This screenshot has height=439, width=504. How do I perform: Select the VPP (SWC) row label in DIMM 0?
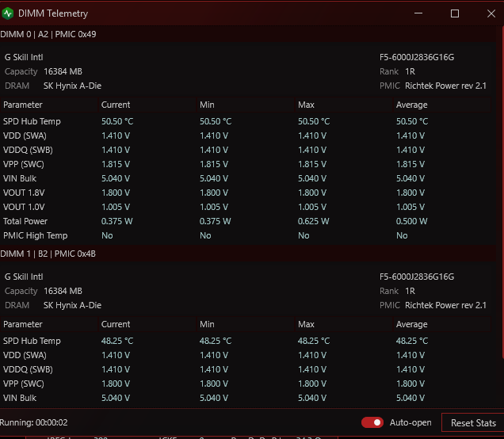tap(24, 164)
